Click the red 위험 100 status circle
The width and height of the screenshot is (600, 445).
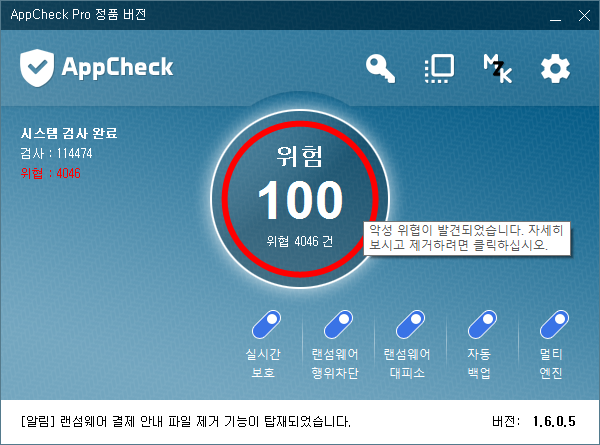coord(299,200)
